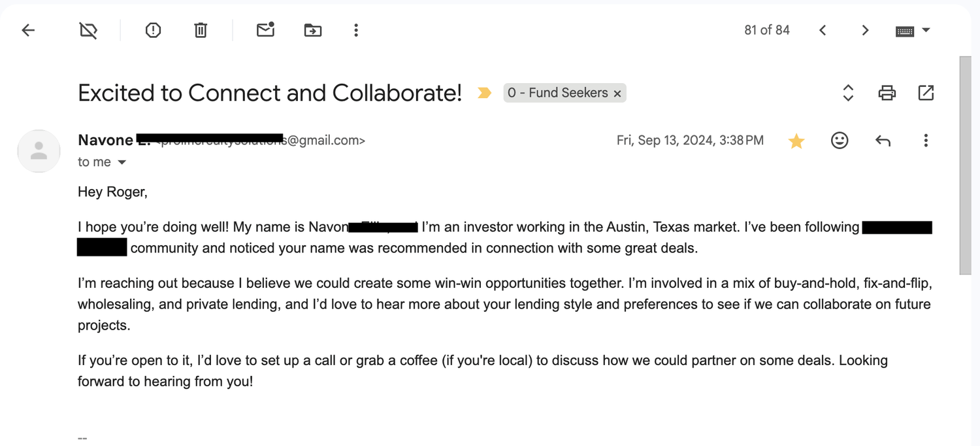Go back to the inbox list

[28, 30]
